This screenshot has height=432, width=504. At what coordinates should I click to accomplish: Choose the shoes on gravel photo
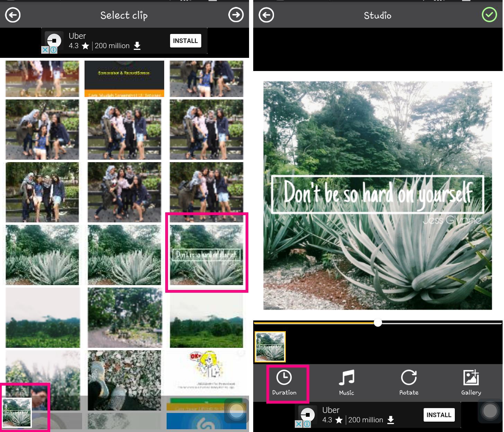tap(124, 380)
